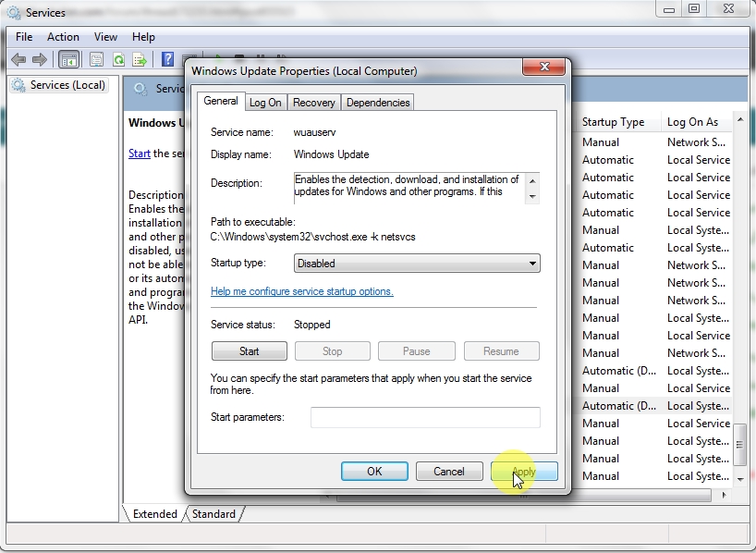Confirm the dialog with OK
Screen dimensions: 756x553
[x=374, y=471]
